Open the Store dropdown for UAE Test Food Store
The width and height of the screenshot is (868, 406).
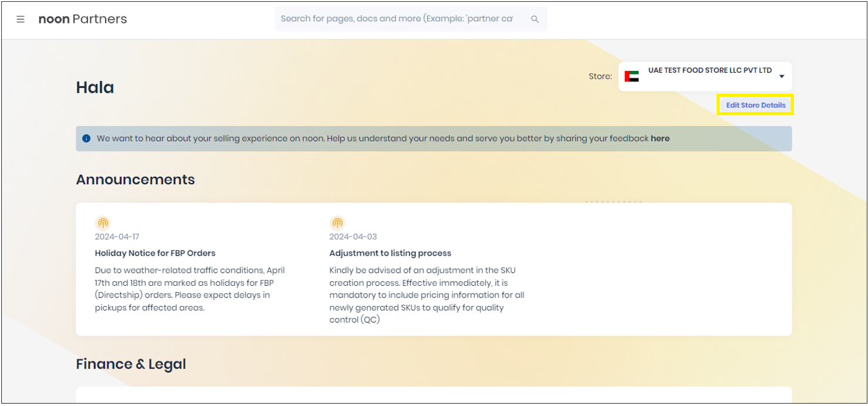(x=705, y=76)
